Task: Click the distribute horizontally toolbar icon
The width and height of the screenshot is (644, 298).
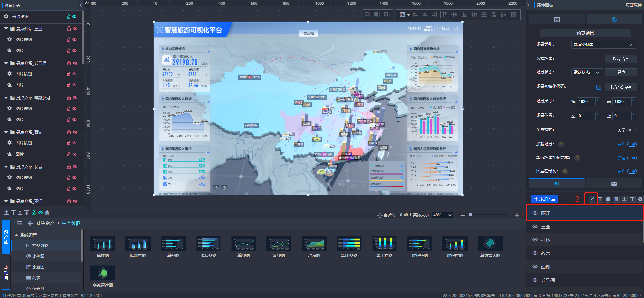Action: pyautogui.click(x=474, y=15)
